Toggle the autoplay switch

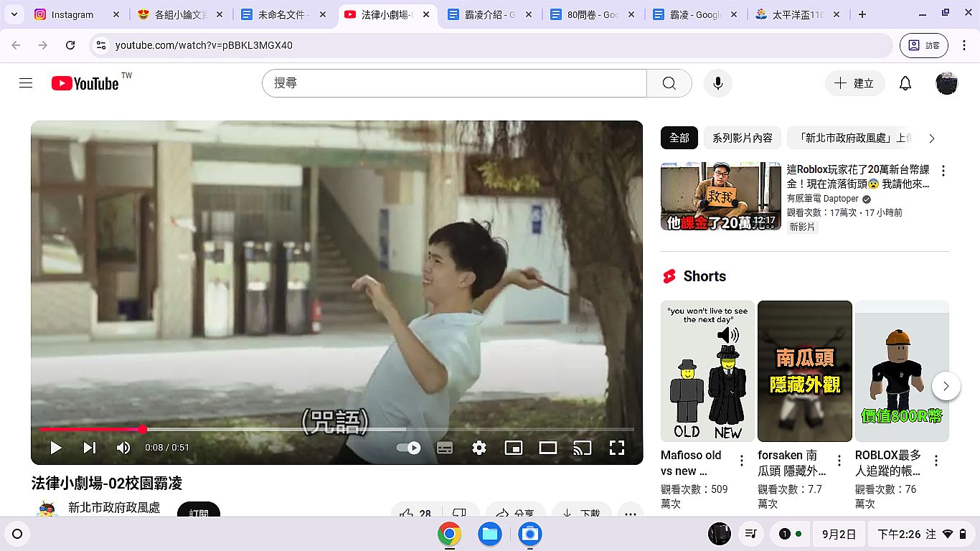pos(409,448)
